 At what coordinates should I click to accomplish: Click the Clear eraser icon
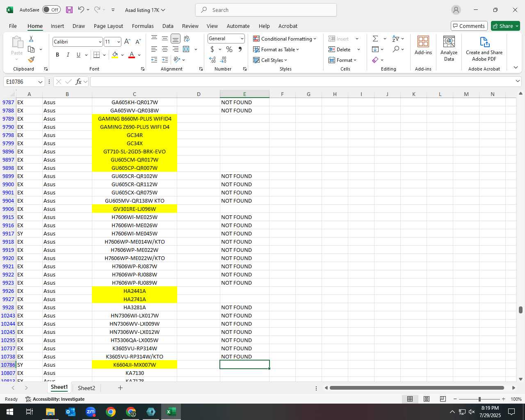point(375,60)
